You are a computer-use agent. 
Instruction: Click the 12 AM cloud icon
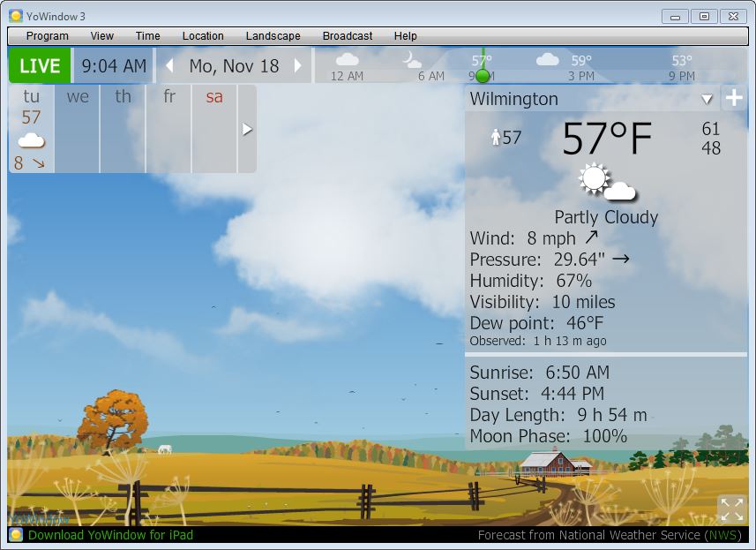tap(347, 59)
